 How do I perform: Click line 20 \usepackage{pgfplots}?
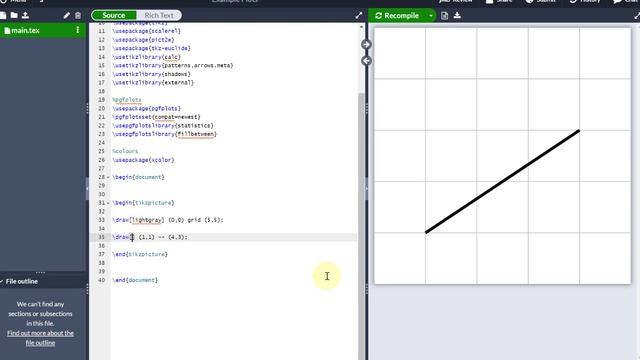[147, 109]
